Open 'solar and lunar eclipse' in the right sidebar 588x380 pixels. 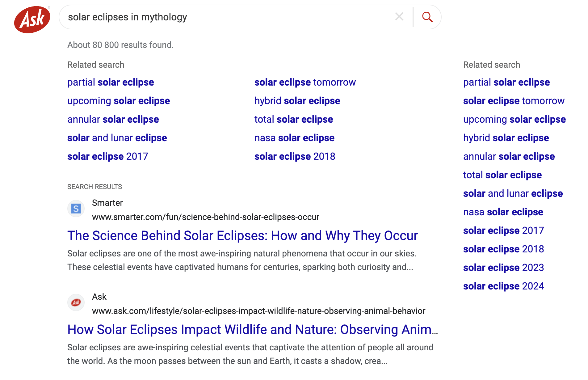pyautogui.click(x=513, y=194)
